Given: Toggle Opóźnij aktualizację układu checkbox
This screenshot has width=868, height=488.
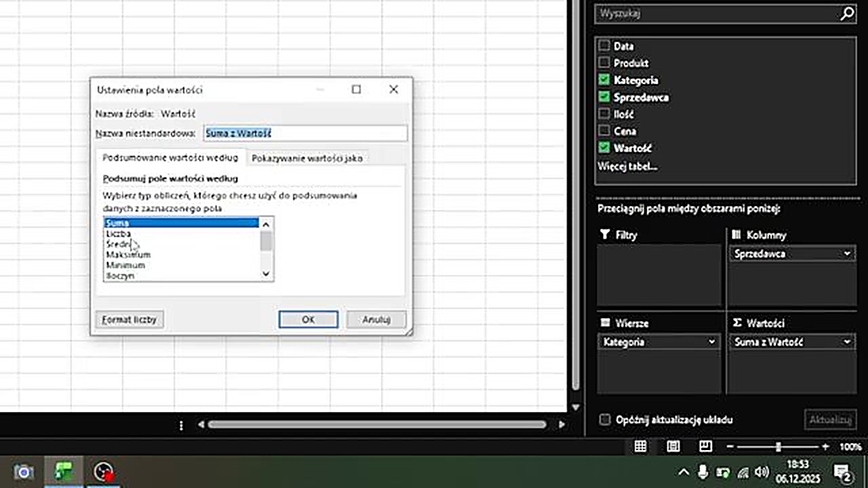Looking at the screenshot, I should click(605, 420).
